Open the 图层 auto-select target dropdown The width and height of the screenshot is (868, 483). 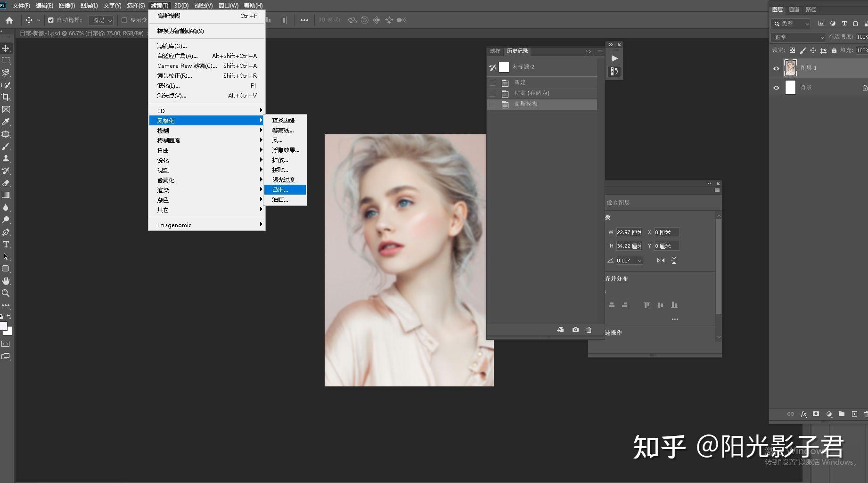(x=101, y=20)
